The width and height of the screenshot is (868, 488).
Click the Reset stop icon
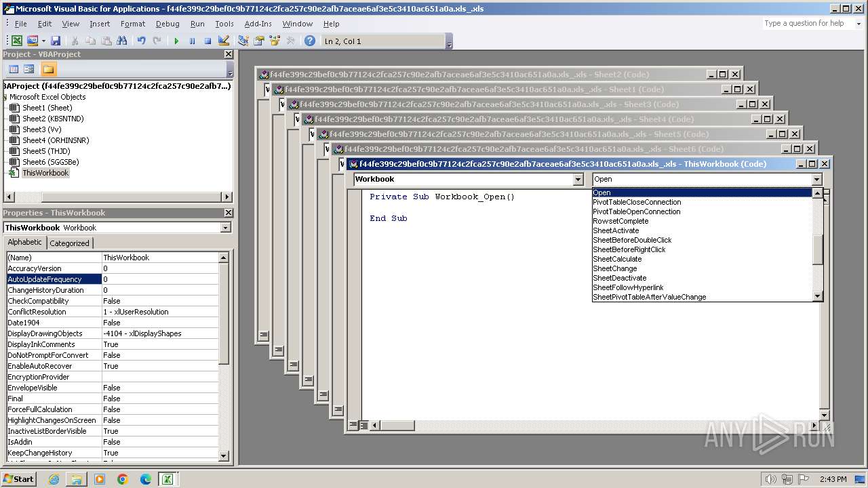tap(208, 41)
